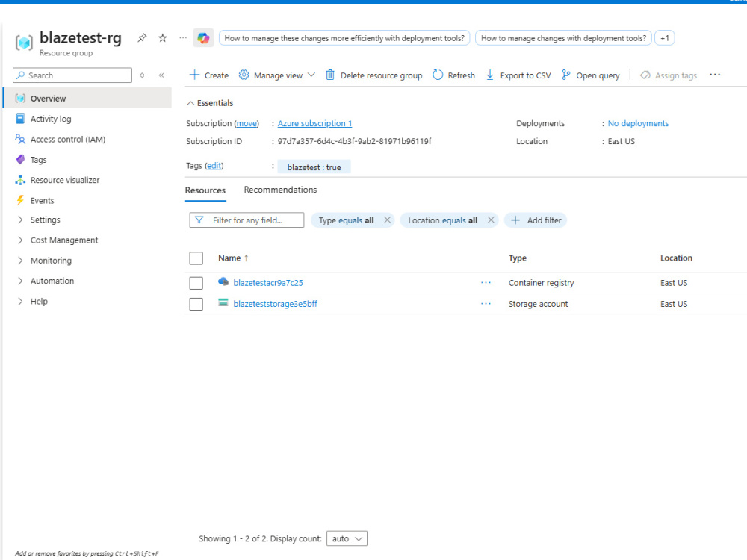Image resolution: width=747 pixels, height=560 pixels.
Task: Open the blazetestacr9a7c25 resource link
Action: [x=268, y=283]
